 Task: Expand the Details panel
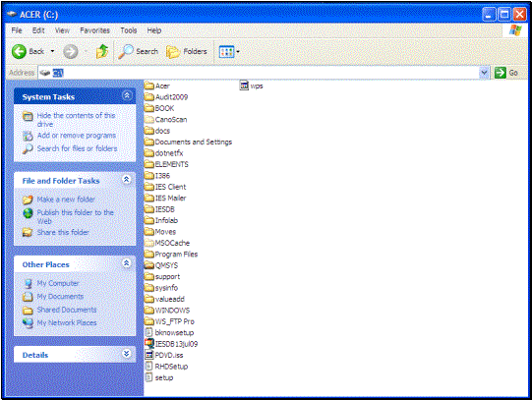127,354
